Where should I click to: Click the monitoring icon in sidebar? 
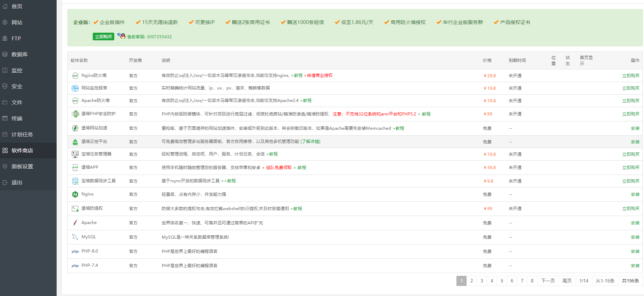pyautogui.click(x=5, y=70)
